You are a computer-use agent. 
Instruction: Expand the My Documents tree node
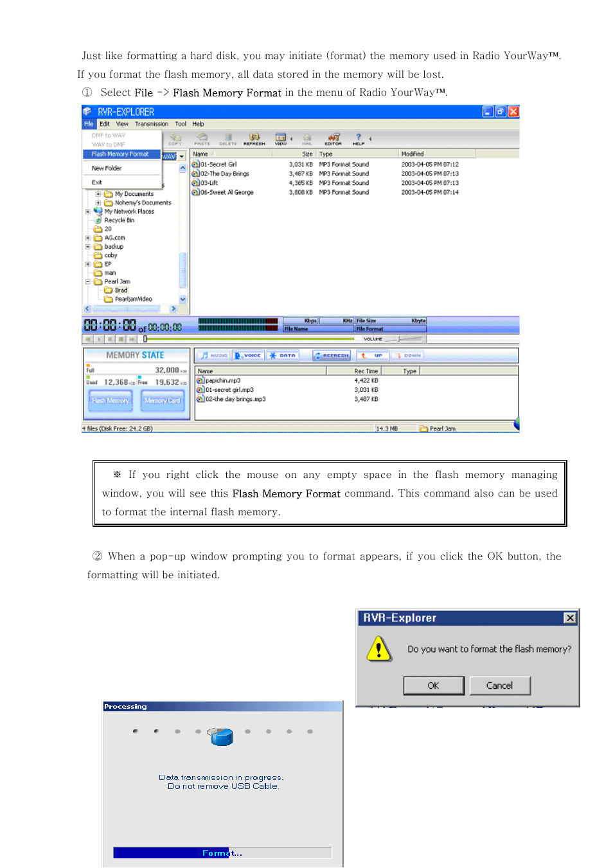point(98,194)
